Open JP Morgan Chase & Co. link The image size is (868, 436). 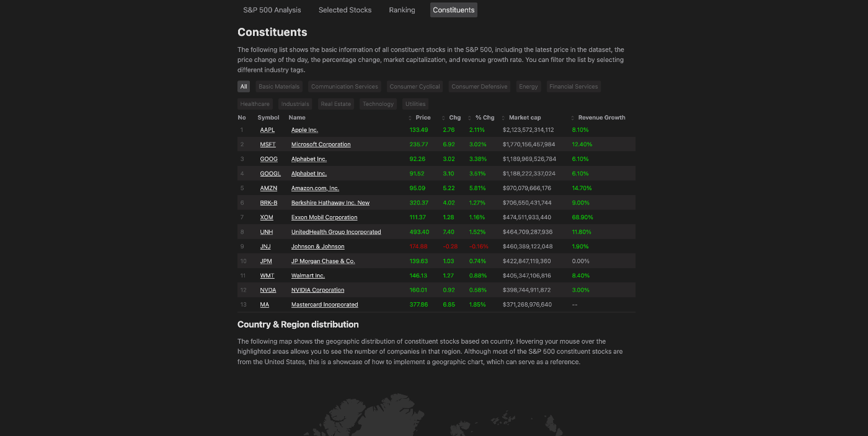pos(323,261)
